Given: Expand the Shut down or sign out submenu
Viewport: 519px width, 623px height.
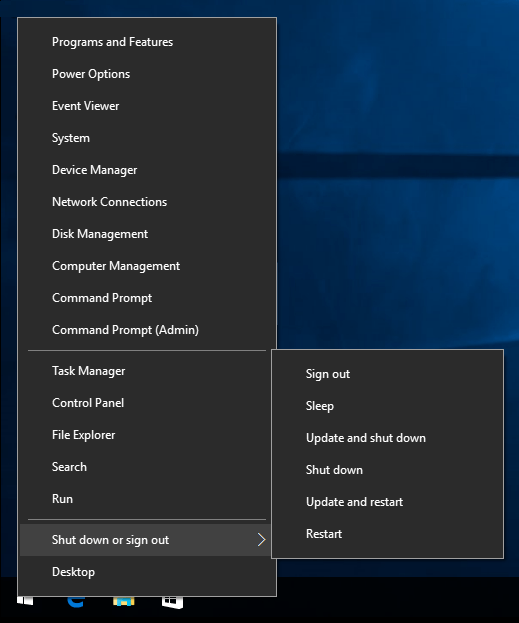Looking at the screenshot, I should click(145, 540).
